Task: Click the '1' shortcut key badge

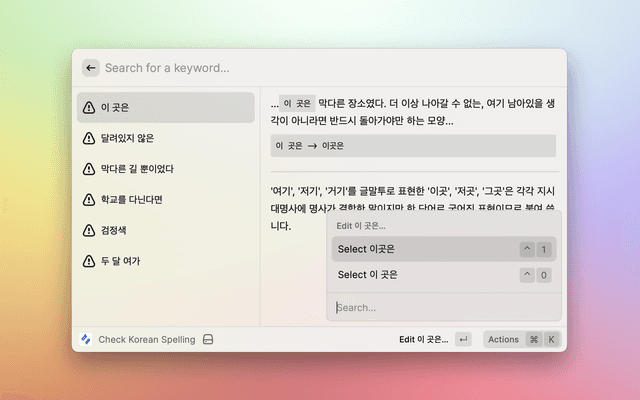Action: (x=543, y=249)
